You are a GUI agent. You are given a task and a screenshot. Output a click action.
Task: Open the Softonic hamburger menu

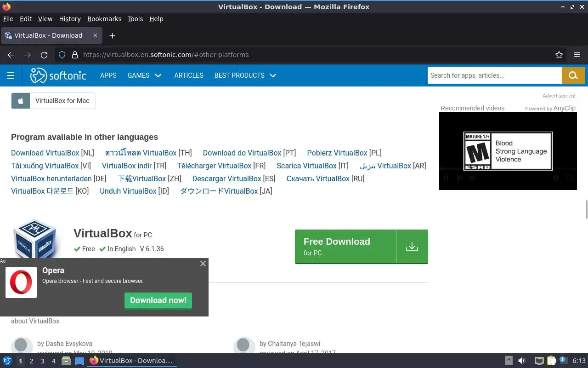(x=11, y=75)
